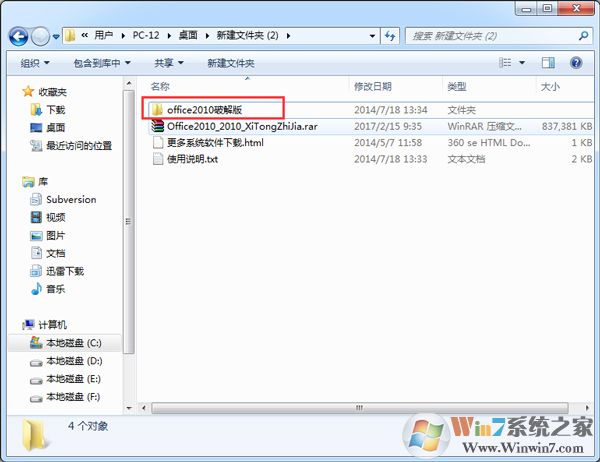Click the horizontal scrollbar thumb

click(x=359, y=408)
